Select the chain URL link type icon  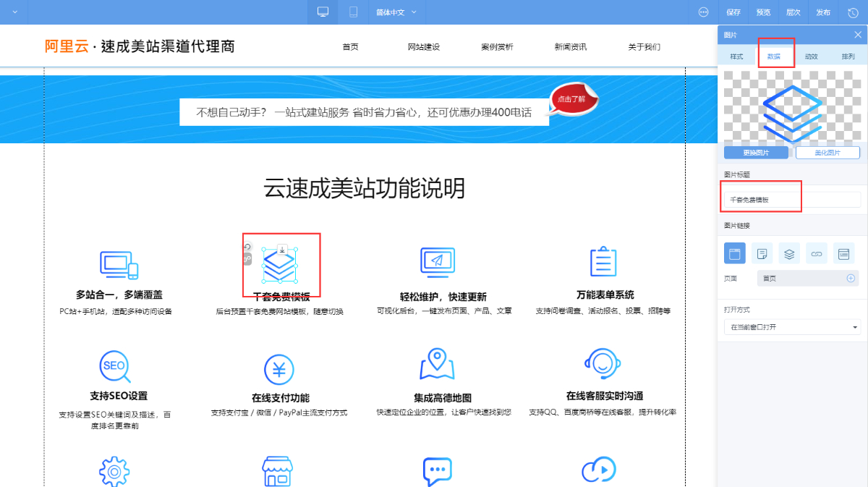[817, 253]
